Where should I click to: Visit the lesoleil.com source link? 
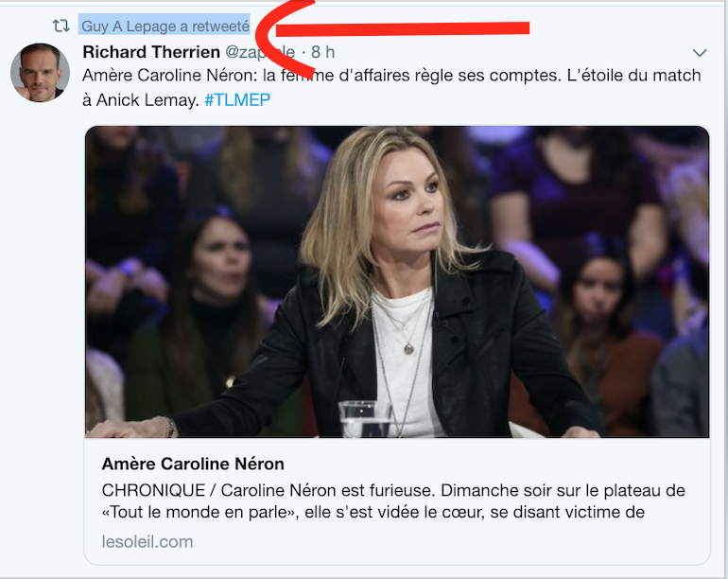tap(147, 542)
